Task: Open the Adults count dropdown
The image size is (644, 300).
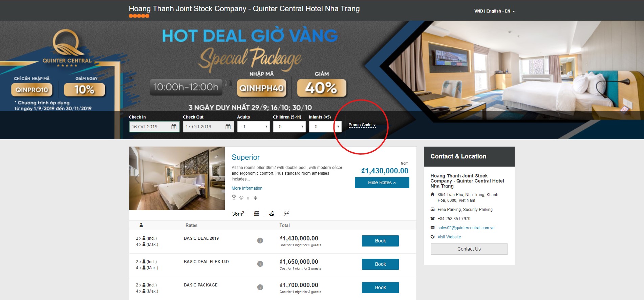Action: pyautogui.click(x=254, y=127)
